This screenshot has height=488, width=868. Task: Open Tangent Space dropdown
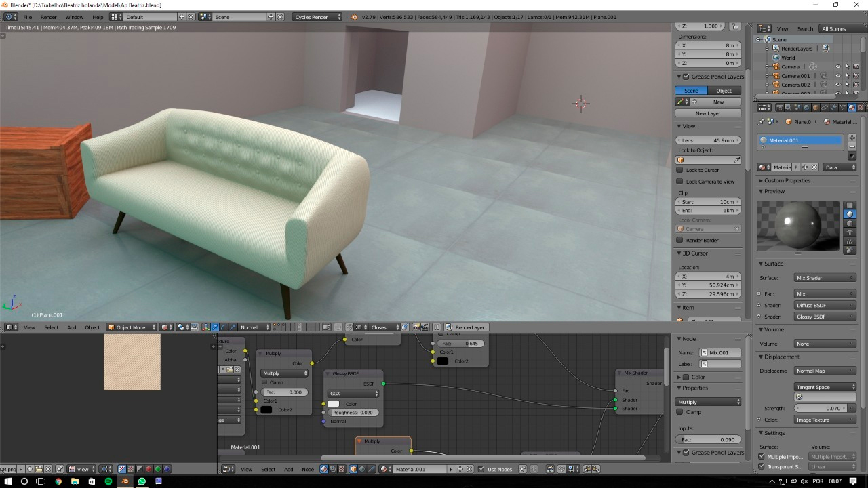825,387
